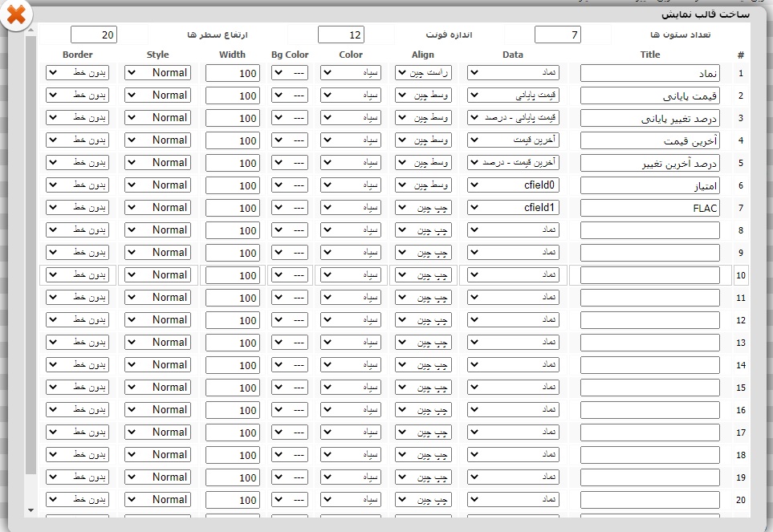Open the cfield1 Data dropdown in row 7
Viewport: 773px width, 532px height.
click(513, 207)
